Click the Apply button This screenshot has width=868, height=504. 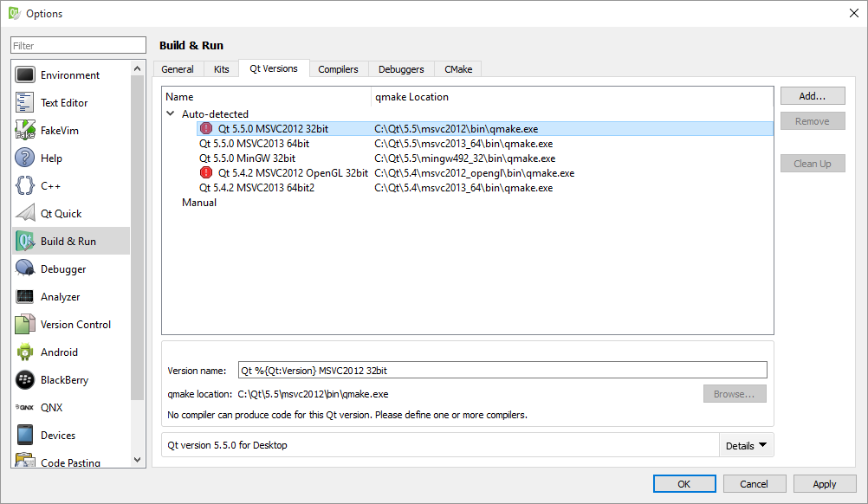point(825,483)
